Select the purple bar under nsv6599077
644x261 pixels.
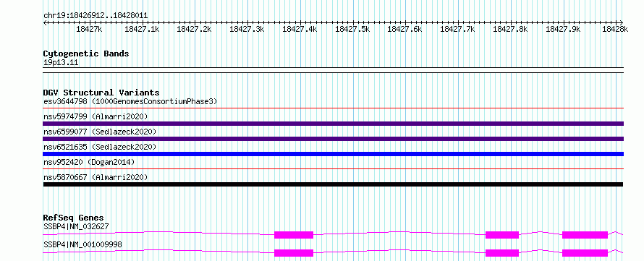point(333,139)
